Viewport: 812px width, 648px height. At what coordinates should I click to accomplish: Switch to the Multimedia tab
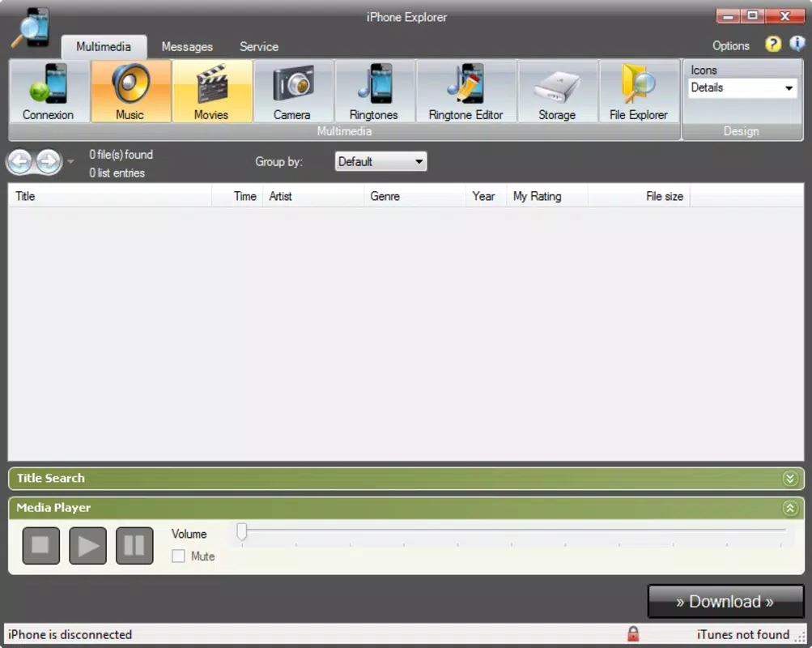tap(104, 47)
